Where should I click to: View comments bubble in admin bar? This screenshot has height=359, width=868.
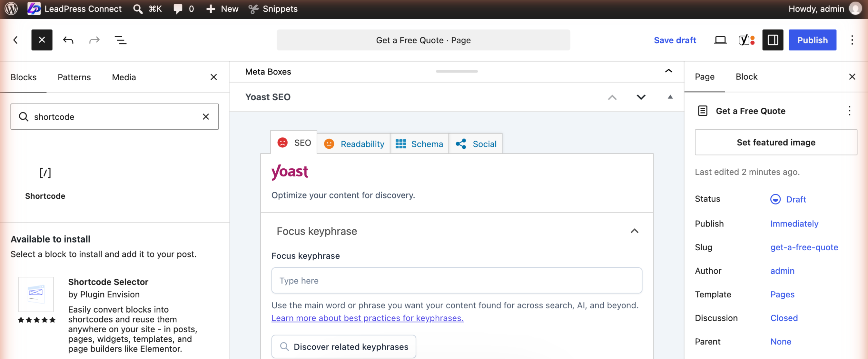[183, 9]
